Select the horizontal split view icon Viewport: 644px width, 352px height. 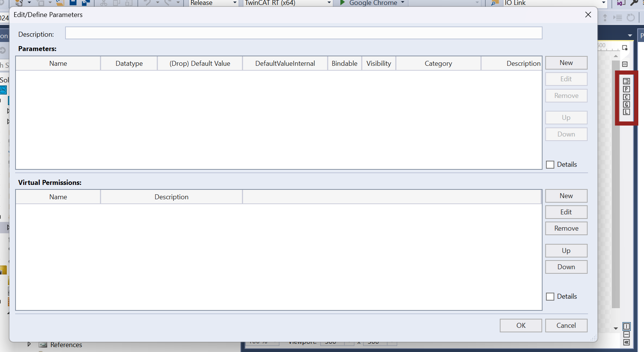point(627,335)
